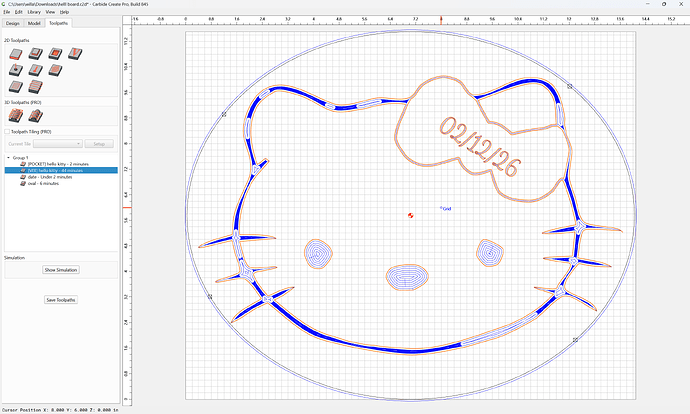Select the striped-layer toolpath icon in third row
The image size is (690, 414).
[36, 86]
